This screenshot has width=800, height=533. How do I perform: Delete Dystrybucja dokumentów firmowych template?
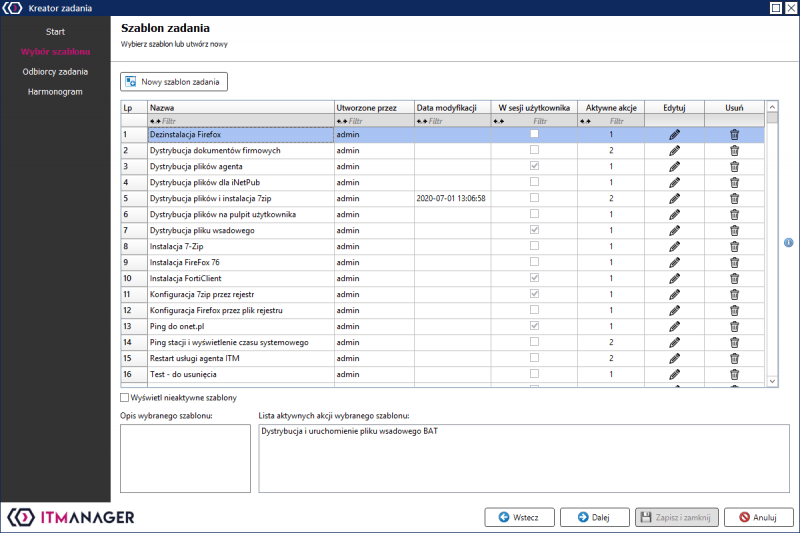(x=734, y=150)
